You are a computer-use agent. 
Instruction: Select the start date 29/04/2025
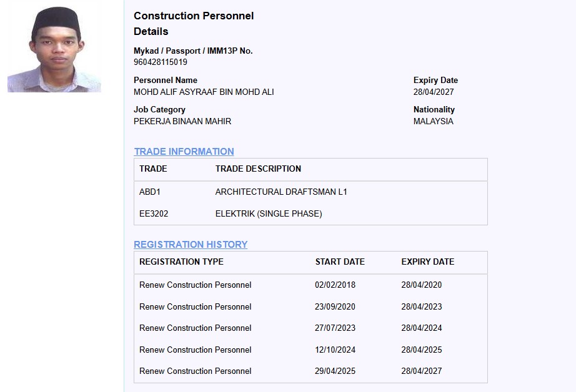[x=335, y=371]
